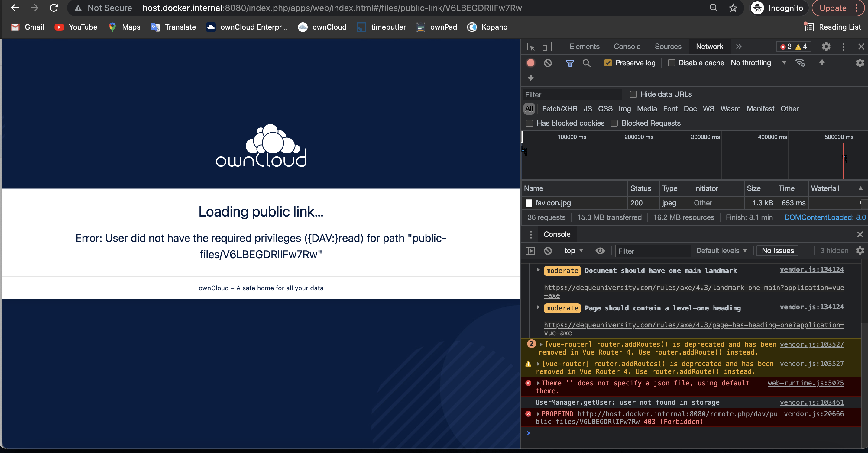868x453 pixels.
Task: Click the browser reload page icon
Action: point(54,8)
